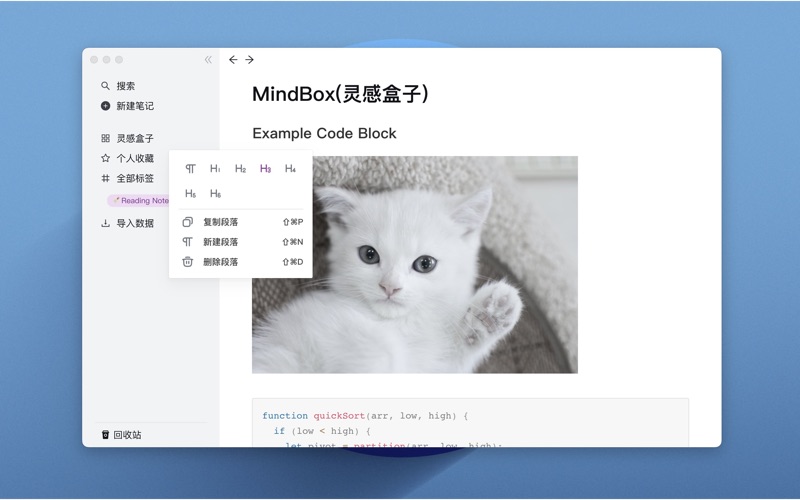Select the Reading Note tag
Screen dimensions: 800x500
coord(139,201)
